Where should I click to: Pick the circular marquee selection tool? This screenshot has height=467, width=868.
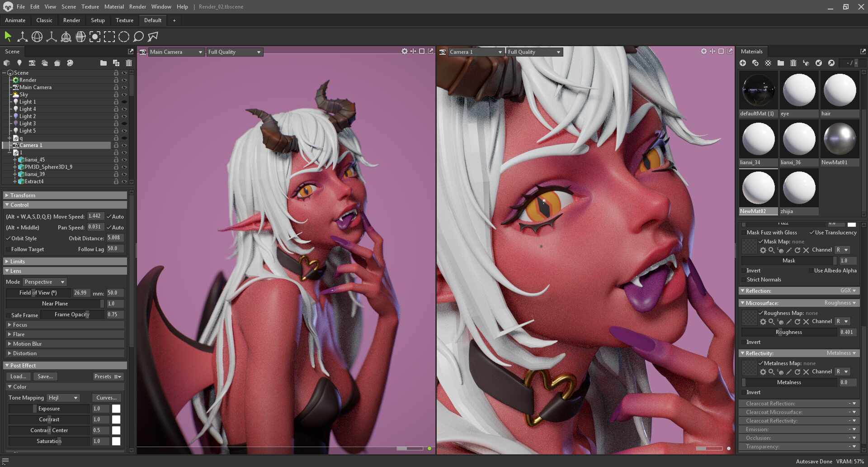(x=124, y=37)
